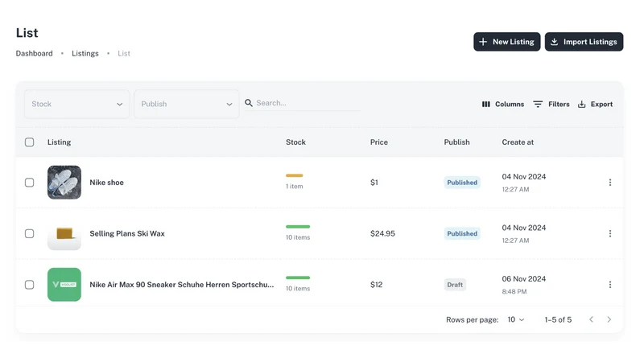The width and height of the screenshot is (644, 362).
Task: Open the Nike Air Max 90 row options menu
Action: (610, 285)
